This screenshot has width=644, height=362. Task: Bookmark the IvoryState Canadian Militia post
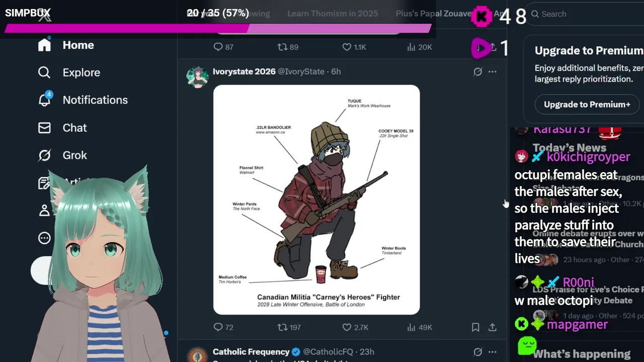coord(475,327)
